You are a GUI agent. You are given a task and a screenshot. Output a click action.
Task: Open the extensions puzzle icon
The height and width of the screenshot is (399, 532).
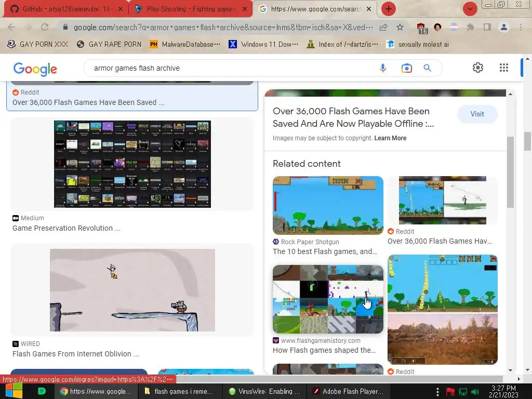click(x=471, y=27)
